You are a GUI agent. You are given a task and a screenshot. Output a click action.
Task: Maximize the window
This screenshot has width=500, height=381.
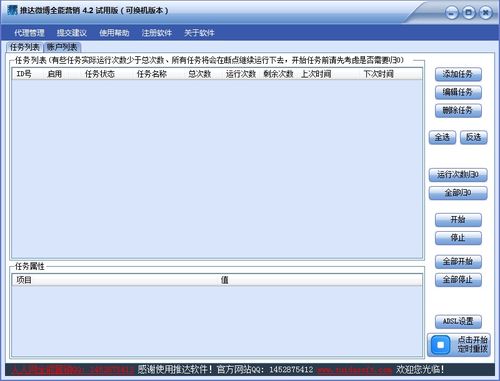469,13
